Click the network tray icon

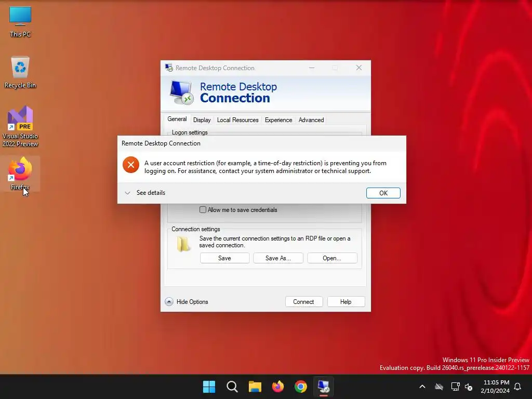pyautogui.click(x=455, y=387)
